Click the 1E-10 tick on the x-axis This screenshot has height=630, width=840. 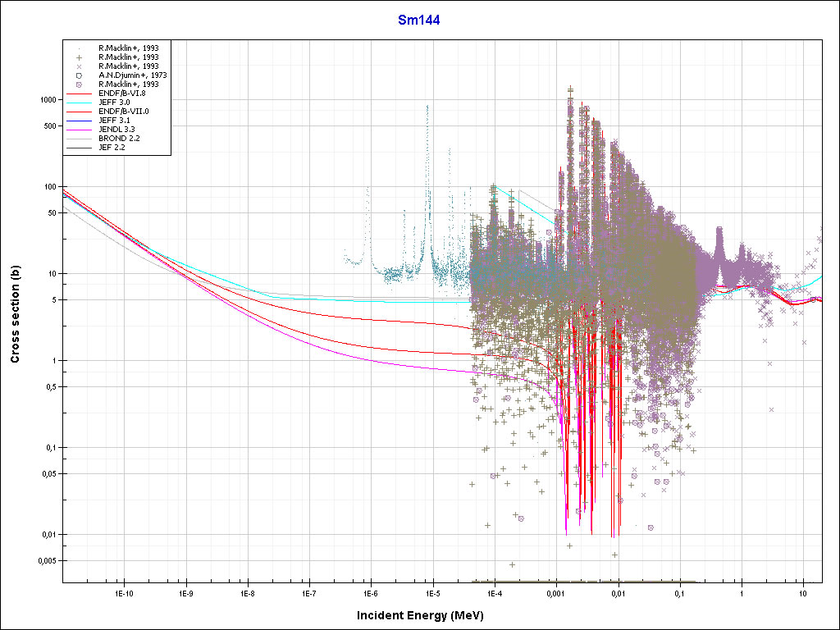click(x=123, y=592)
